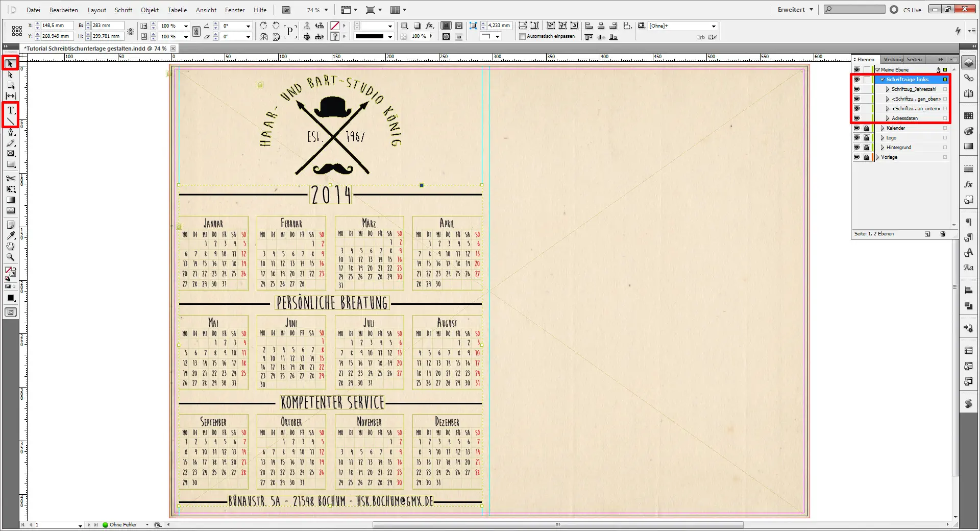Activate the Eyedropper tool
Viewport: 980px width, 531px height.
pyautogui.click(x=11, y=235)
